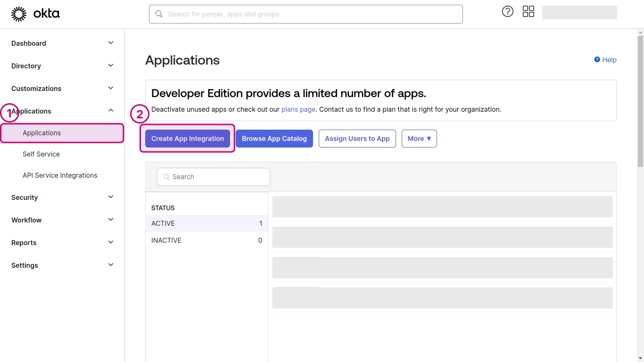The image size is (644, 362).
Task: Select Self Service in sidebar
Action: point(41,154)
